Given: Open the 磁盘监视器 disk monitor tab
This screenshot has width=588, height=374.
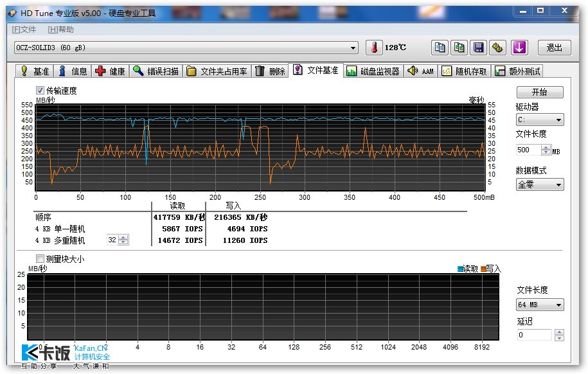Looking at the screenshot, I should point(373,71).
